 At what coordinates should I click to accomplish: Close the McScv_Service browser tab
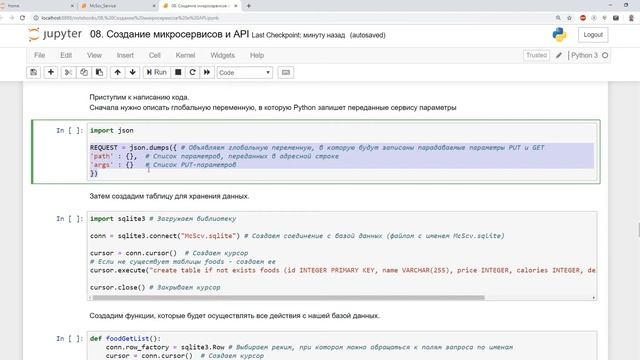[154, 6]
